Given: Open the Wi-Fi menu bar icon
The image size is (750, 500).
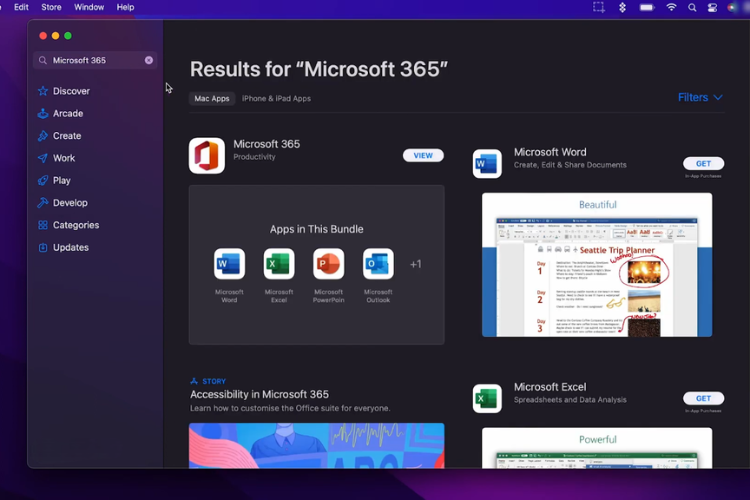Looking at the screenshot, I should coord(672,7).
